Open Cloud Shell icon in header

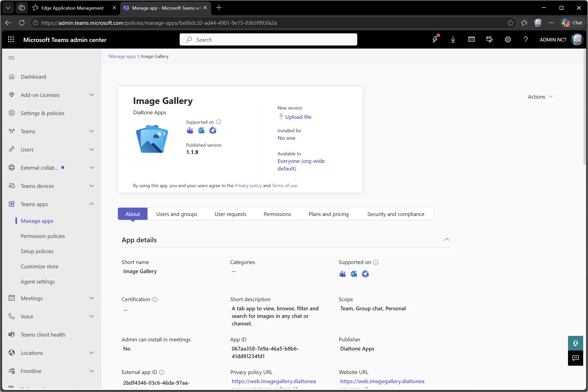click(471, 40)
